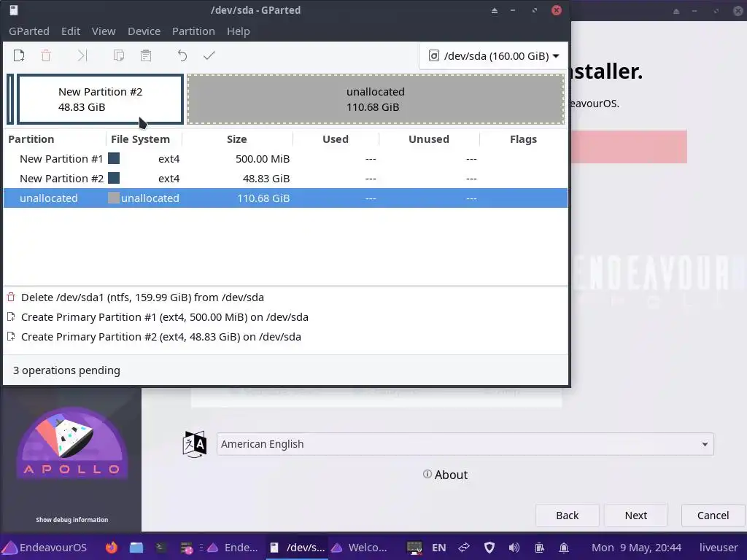Open the EndeavourOS application menu in the taskbar
Viewport: 747px width, 560px height.
point(45,547)
